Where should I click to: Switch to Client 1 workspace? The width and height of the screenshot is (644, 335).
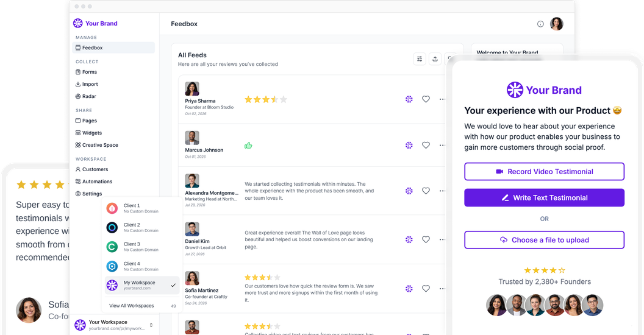click(142, 208)
